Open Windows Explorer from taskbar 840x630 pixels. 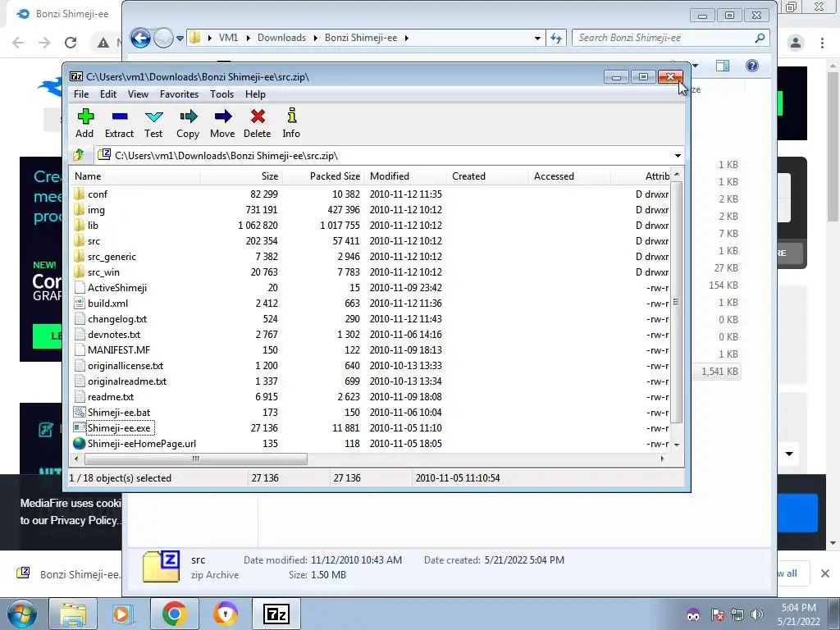click(73, 614)
